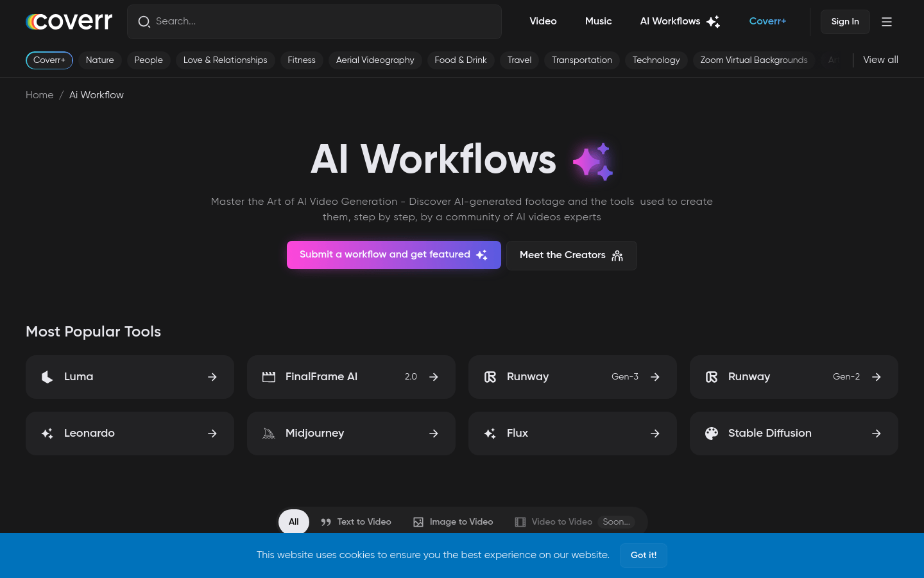Open the Music nav menu
Screen dimensions: 924x578
tap(599, 21)
